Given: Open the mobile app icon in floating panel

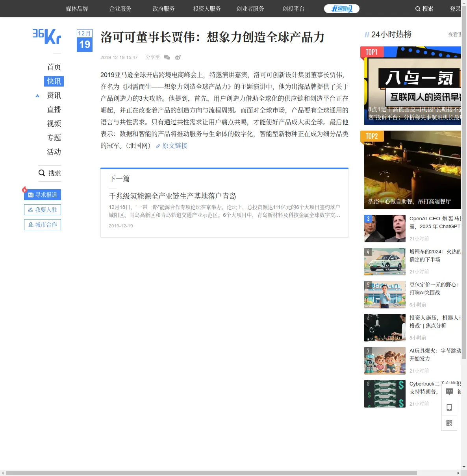Looking at the screenshot, I should coord(449,407).
